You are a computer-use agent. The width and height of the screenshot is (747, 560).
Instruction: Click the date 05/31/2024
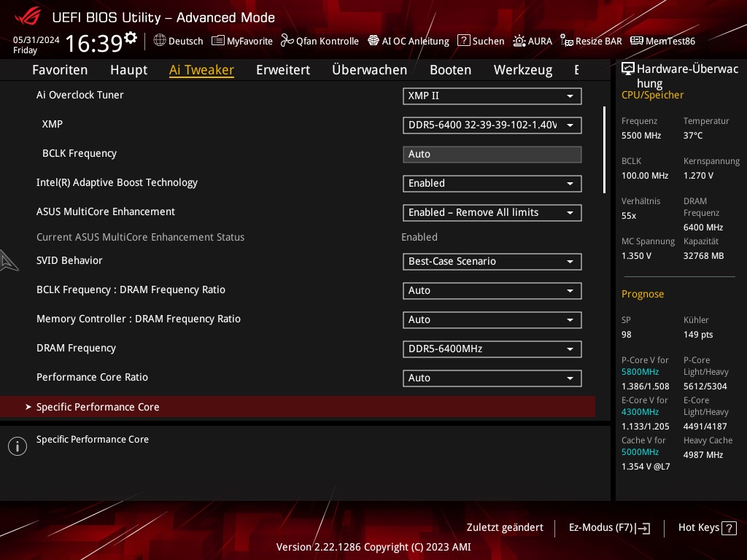(36, 40)
